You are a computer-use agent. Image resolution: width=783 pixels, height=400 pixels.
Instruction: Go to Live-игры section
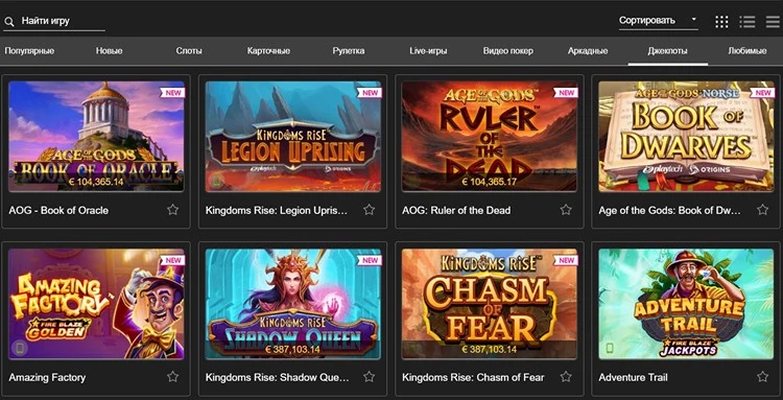pos(429,50)
